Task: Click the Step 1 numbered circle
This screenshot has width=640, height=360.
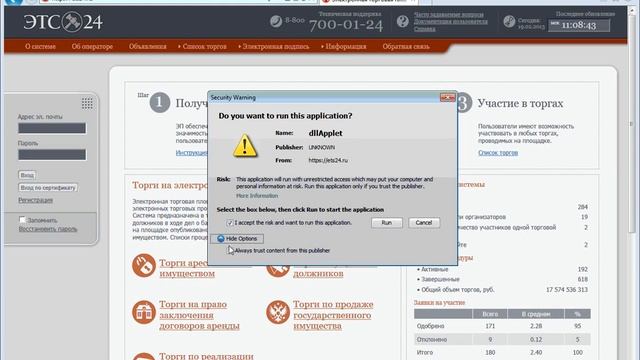Action: point(160,102)
